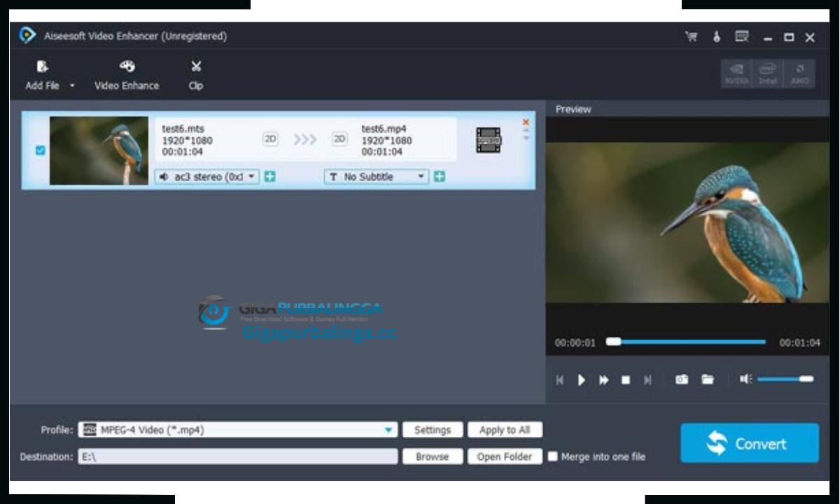
Task: Click the test6.mts source file name
Action: pyautogui.click(x=183, y=129)
